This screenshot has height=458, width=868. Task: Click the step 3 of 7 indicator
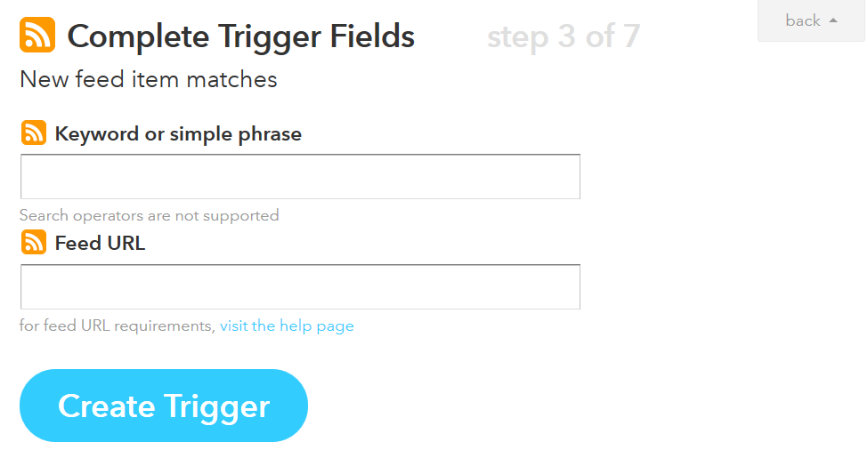(563, 36)
